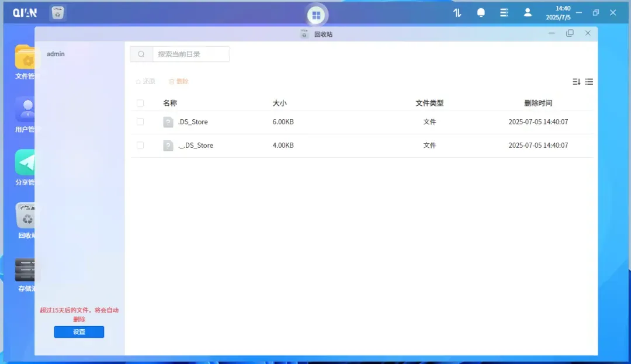Minimize the 回收站 window
The height and width of the screenshot is (364, 631).
[552, 33]
